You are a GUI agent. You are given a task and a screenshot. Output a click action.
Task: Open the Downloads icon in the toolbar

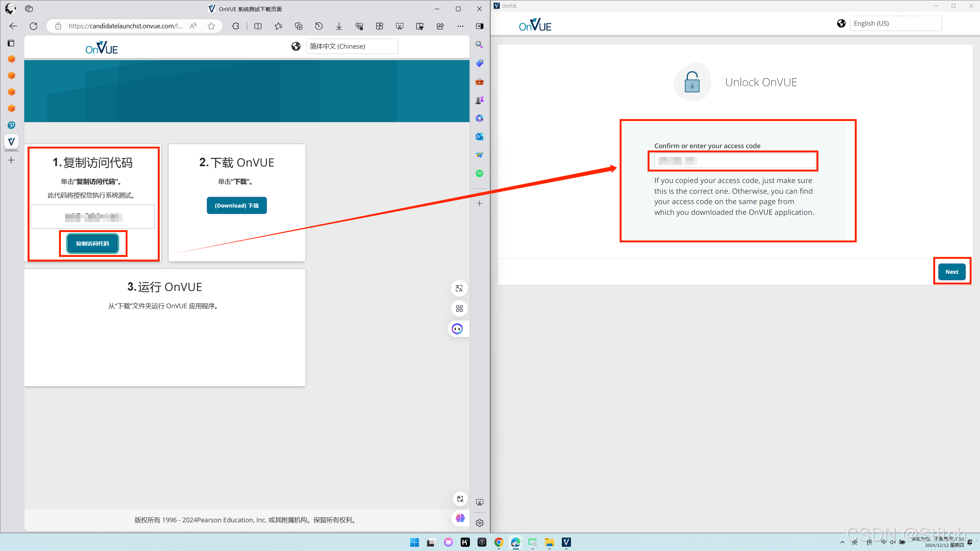point(339,26)
